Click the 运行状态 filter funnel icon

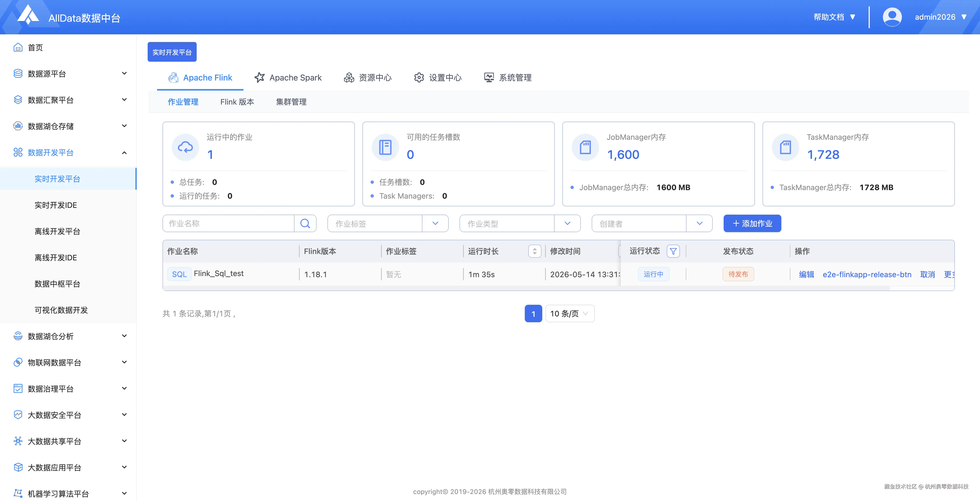click(673, 251)
